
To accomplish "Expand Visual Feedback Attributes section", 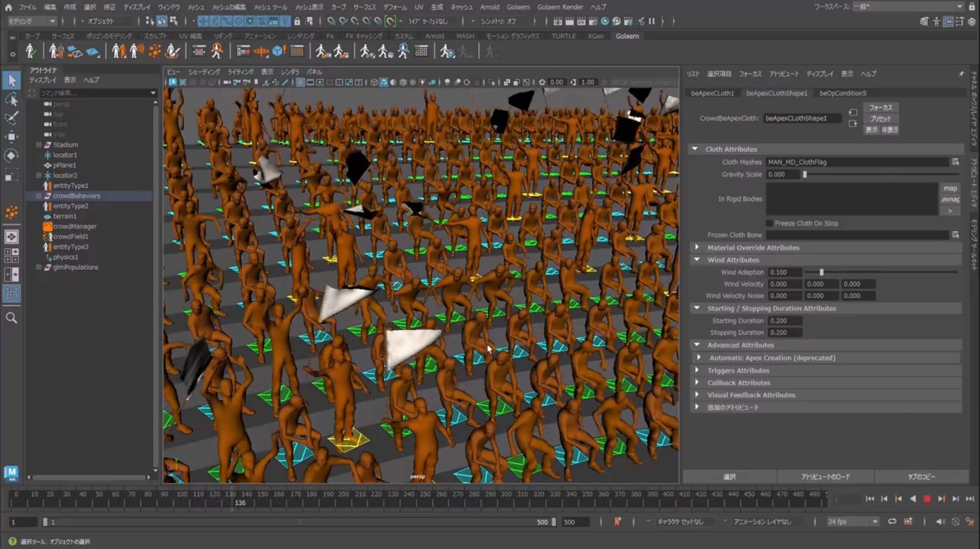I will coord(697,395).
